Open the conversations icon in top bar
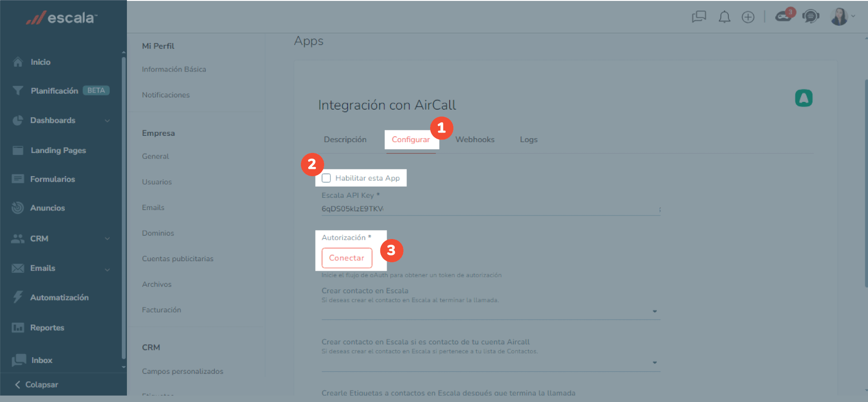 (699, 17)
